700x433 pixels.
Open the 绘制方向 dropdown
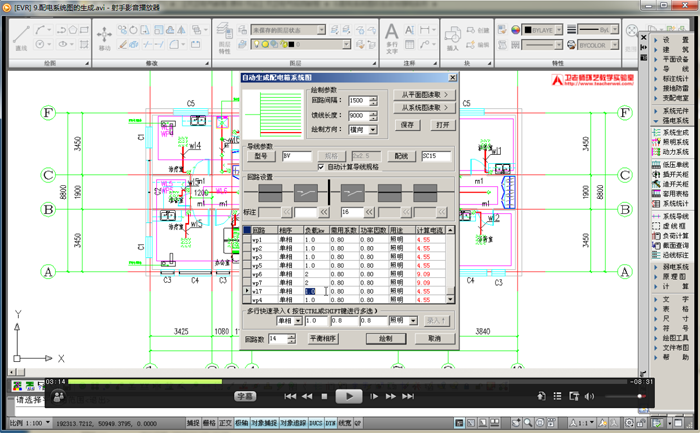[x=373, y=130]
